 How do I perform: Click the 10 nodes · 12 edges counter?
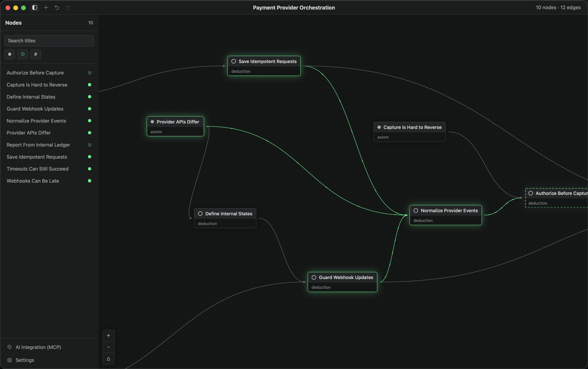tap(558, 7)
